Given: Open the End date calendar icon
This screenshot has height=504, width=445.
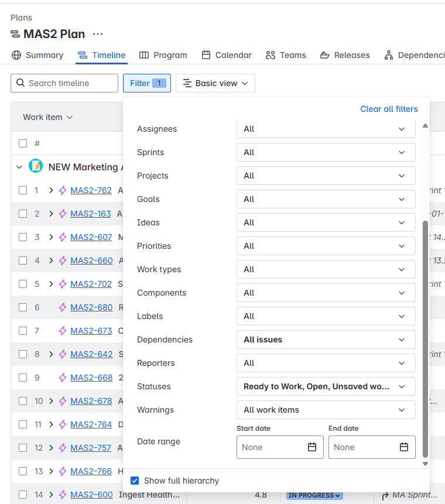Looking at the screenshot, I should click(404, 447).
